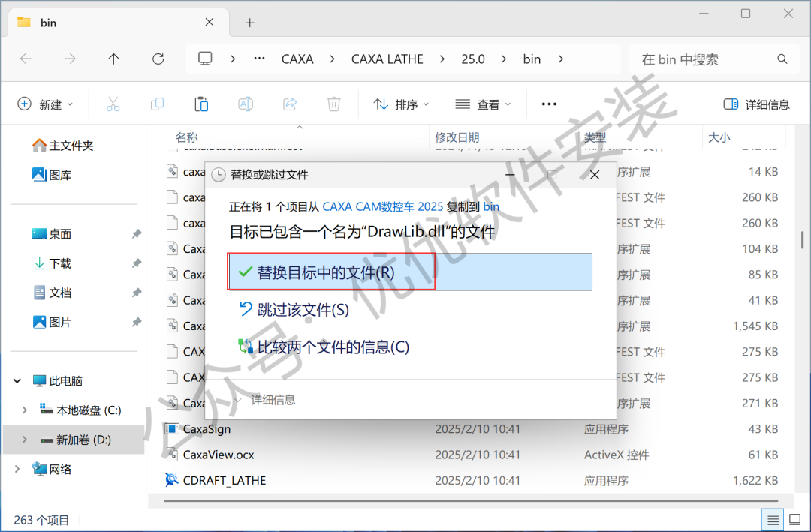Click the CAXA CAM数控车 2025 source link
This screenshot has height=532, width=811.
click(383, 207)
